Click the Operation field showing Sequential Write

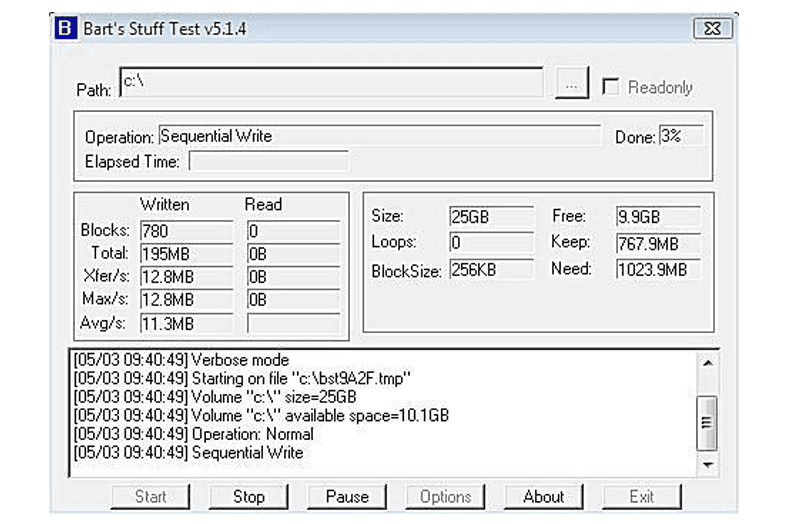coord(379,136)
